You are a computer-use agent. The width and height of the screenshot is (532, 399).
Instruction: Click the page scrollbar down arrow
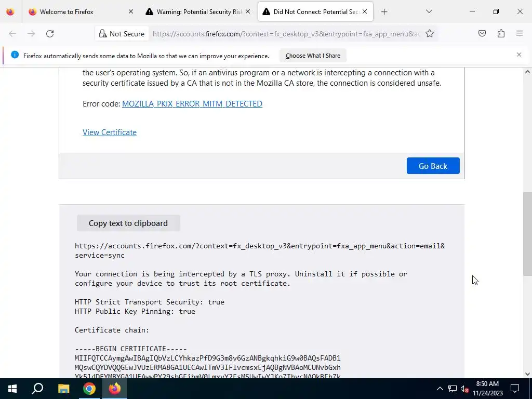(x=527, y=374)
